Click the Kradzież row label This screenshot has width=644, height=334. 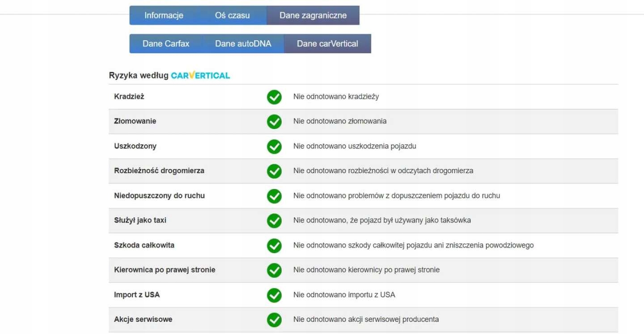(129, 97)
